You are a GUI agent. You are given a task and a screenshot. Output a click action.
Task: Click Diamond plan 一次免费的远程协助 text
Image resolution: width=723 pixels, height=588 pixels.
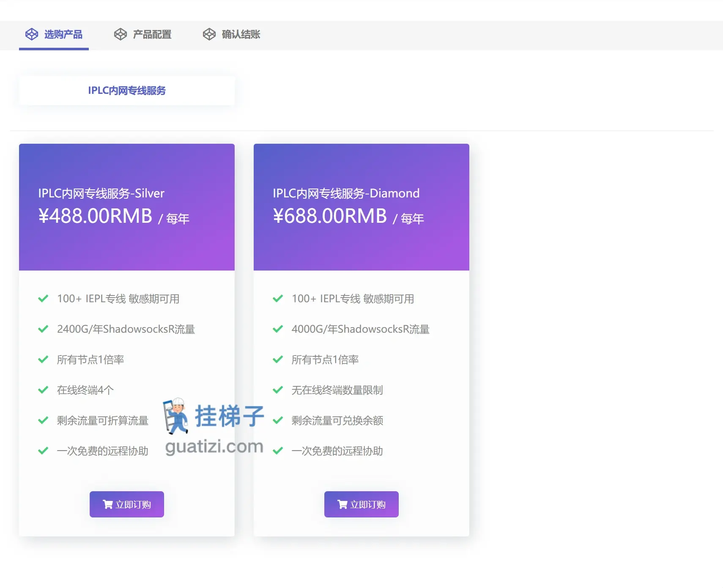click(337, 451)
